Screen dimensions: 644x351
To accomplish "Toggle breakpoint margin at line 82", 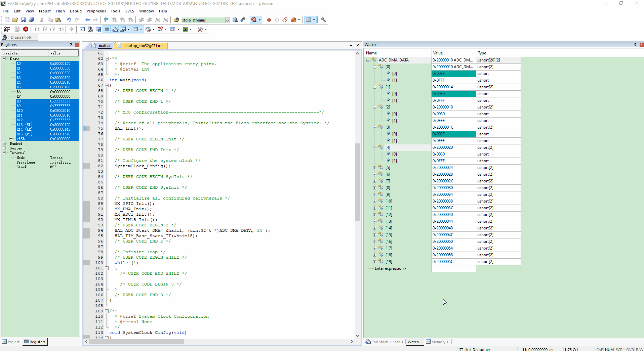I will click(x=87, y=166).
